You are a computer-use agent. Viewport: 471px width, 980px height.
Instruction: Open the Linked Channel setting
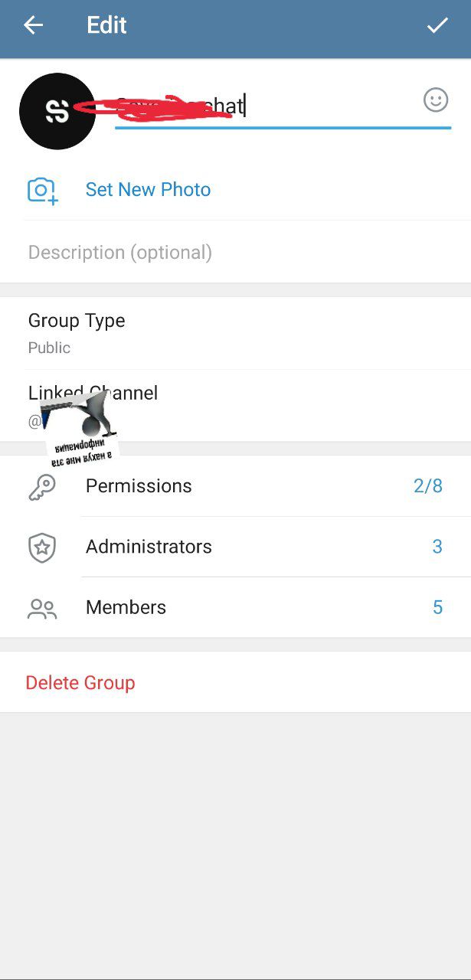pos(235,406)
